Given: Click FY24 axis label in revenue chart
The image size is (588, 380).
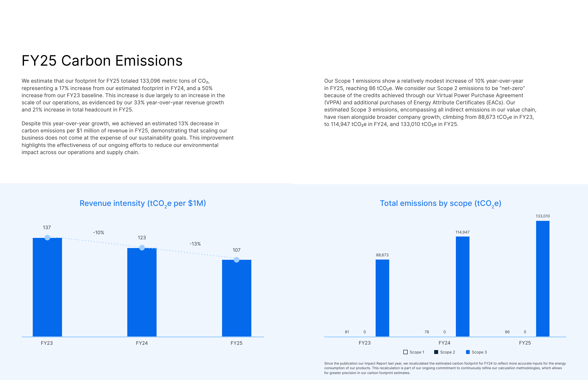Looking at the screenshot, I should [142, 343].
